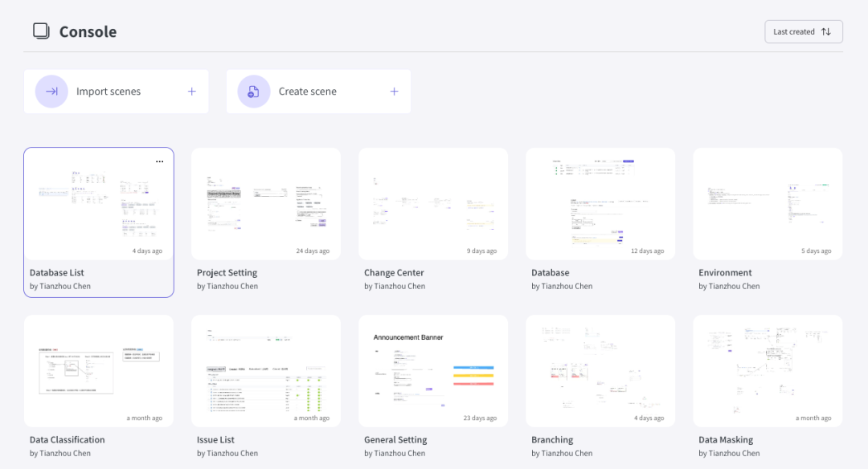Open the Environment scene thumbnail
Image resolution: width=868 pixels, height=469 pixels.
(768, 203)
